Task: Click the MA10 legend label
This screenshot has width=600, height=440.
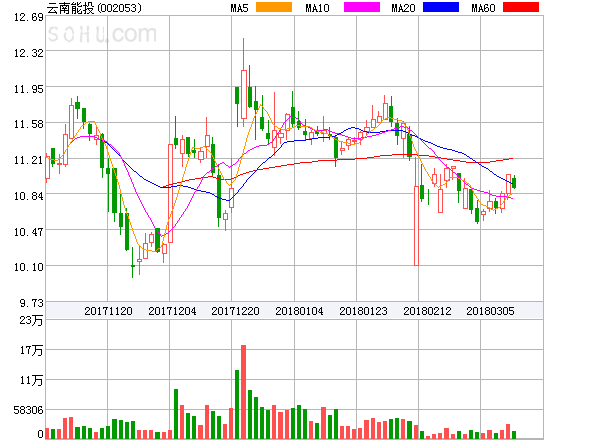Action: (317, 8)
